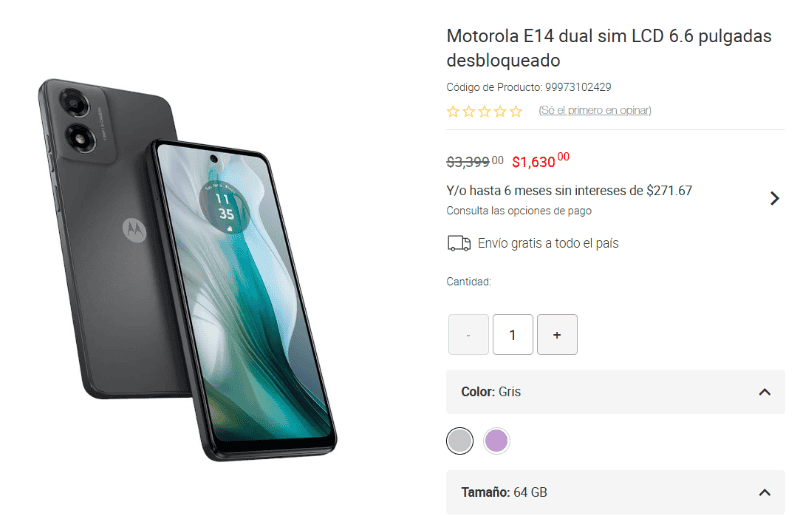Increase quantity with plus button

(557, 334)
